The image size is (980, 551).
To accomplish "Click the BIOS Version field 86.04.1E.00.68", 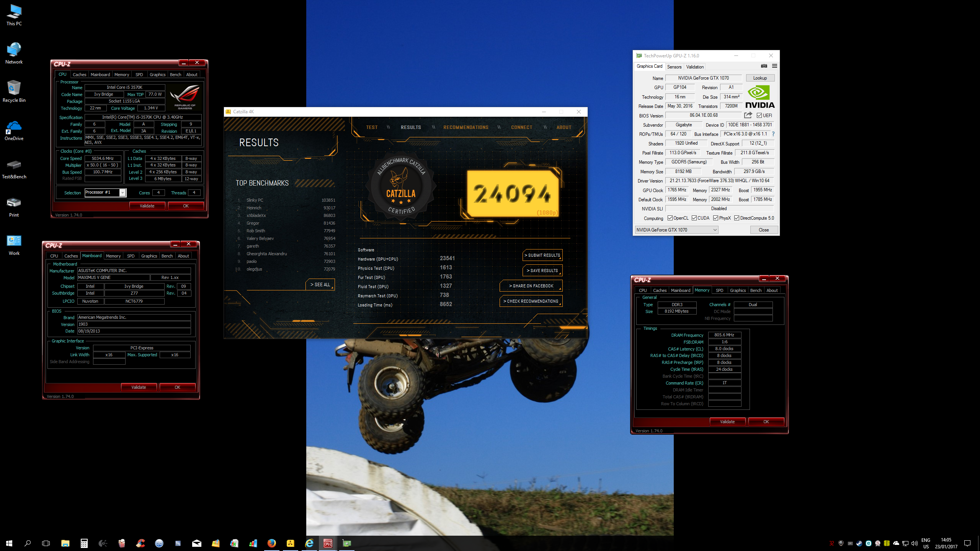I will [x=704, y=115].
